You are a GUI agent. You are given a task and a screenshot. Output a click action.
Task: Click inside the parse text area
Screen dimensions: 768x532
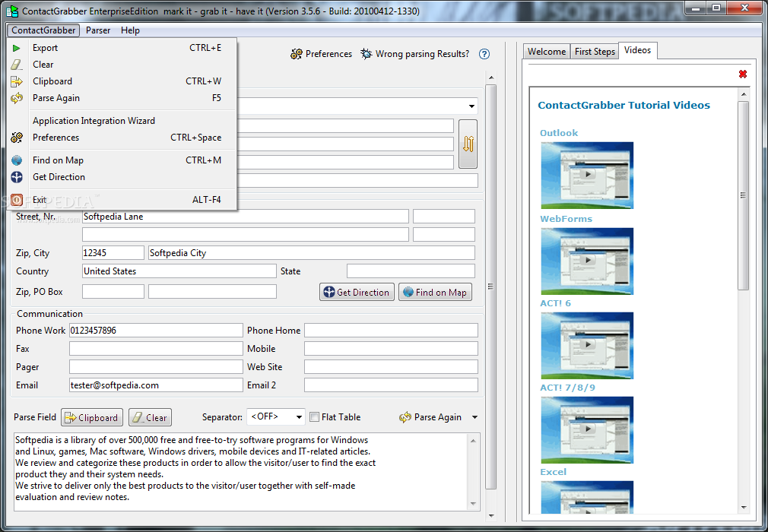(241, 472)
